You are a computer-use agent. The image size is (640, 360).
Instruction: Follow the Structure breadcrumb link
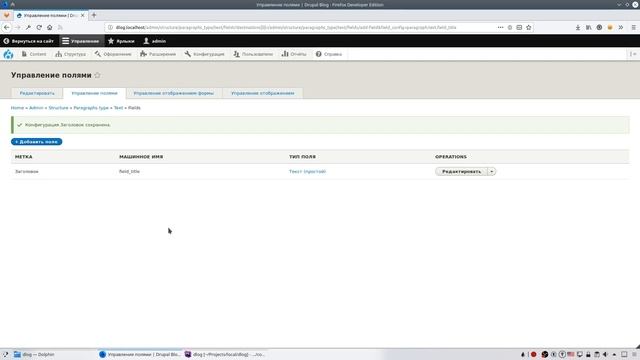click(58, 108)
